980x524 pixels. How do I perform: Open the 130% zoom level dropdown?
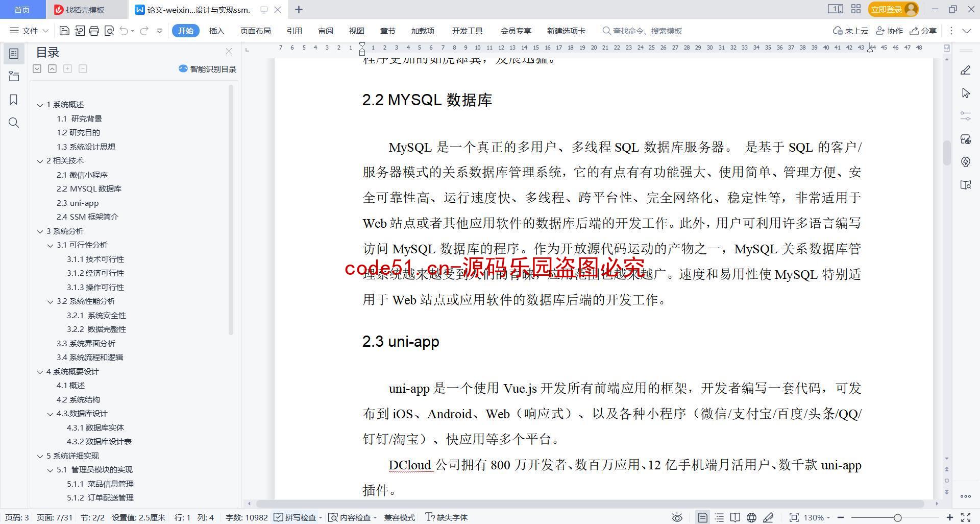[817, 517]
